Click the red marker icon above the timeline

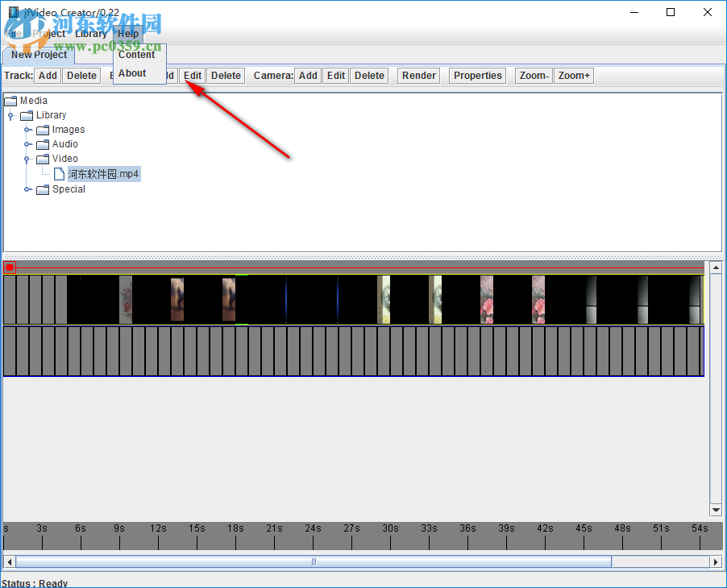(x=10, y=267)
